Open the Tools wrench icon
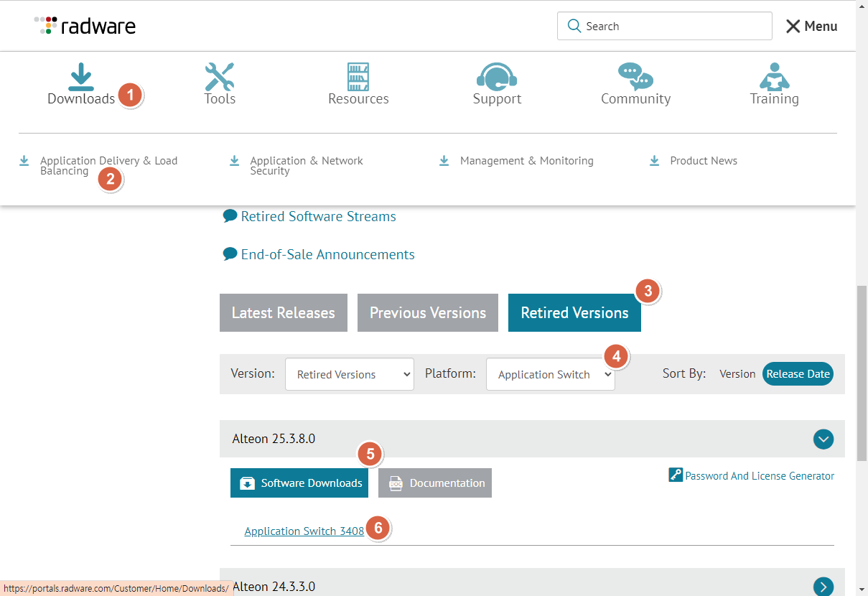The width and height of the screenshot is (868, 596). click(x=220, y=75)
